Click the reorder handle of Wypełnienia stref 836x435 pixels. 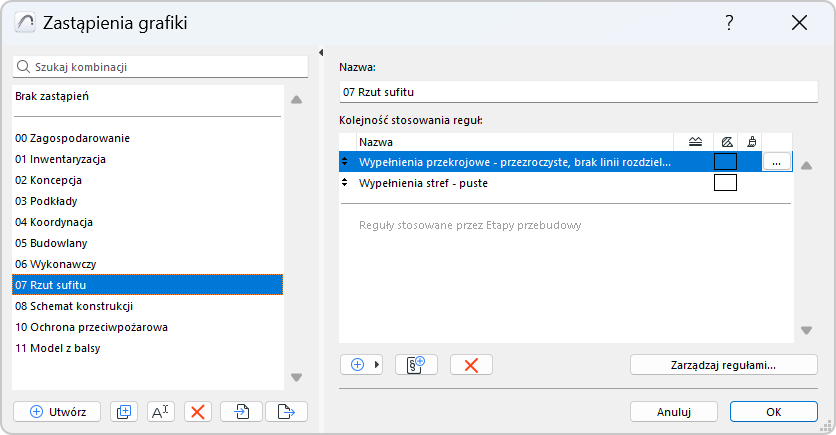click(x=345, y=183)
